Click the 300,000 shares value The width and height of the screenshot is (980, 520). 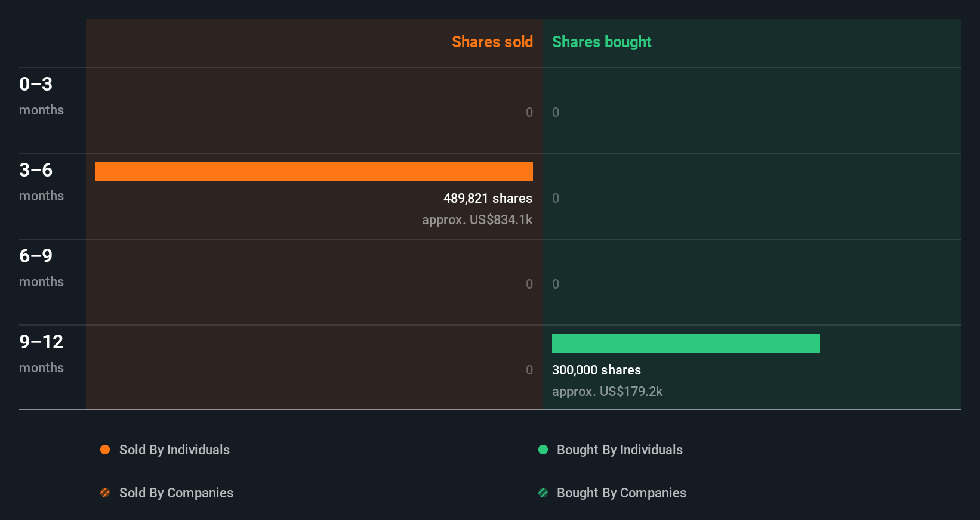596,370
